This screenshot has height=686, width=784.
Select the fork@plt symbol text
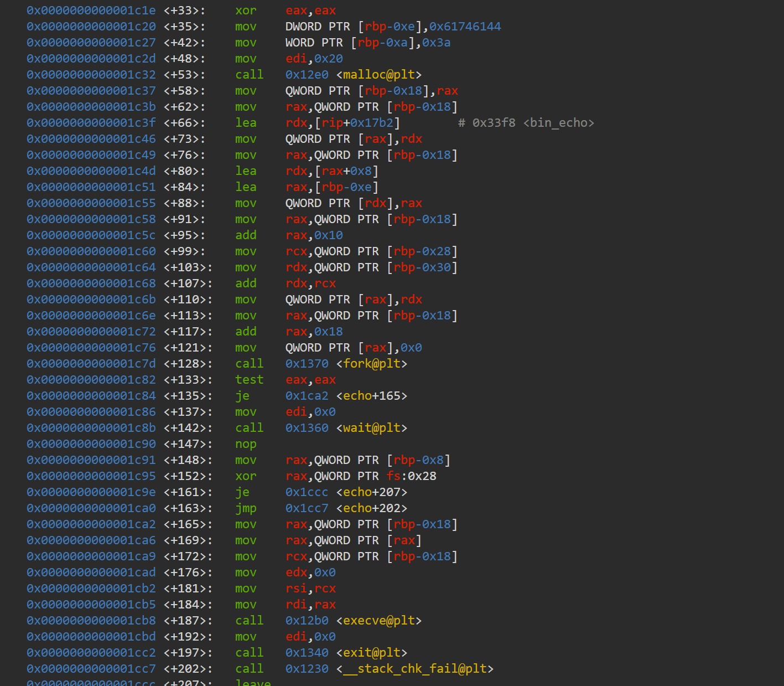point(372,364)
